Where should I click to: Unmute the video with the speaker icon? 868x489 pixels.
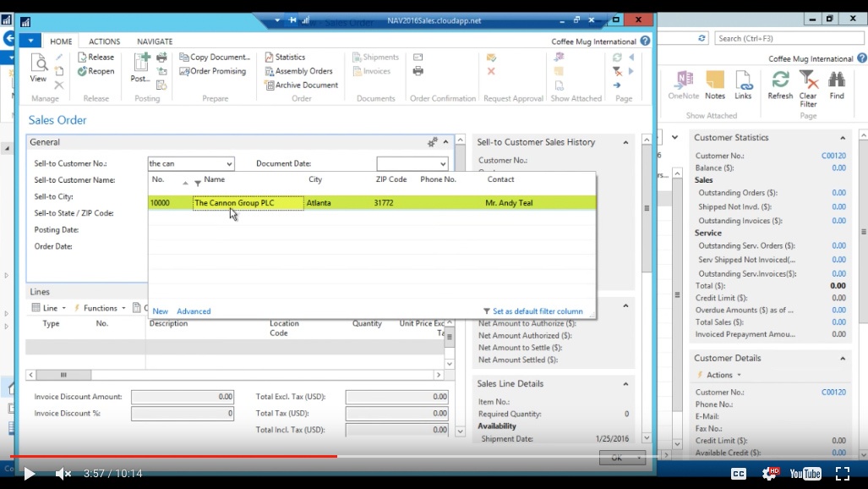coord(63,474)
